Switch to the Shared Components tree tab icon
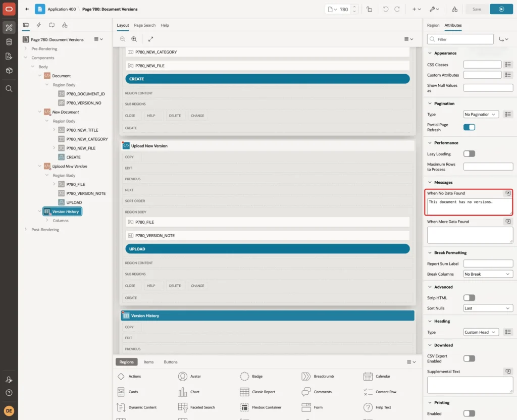517x420 pixels. [x=65, y=25]
